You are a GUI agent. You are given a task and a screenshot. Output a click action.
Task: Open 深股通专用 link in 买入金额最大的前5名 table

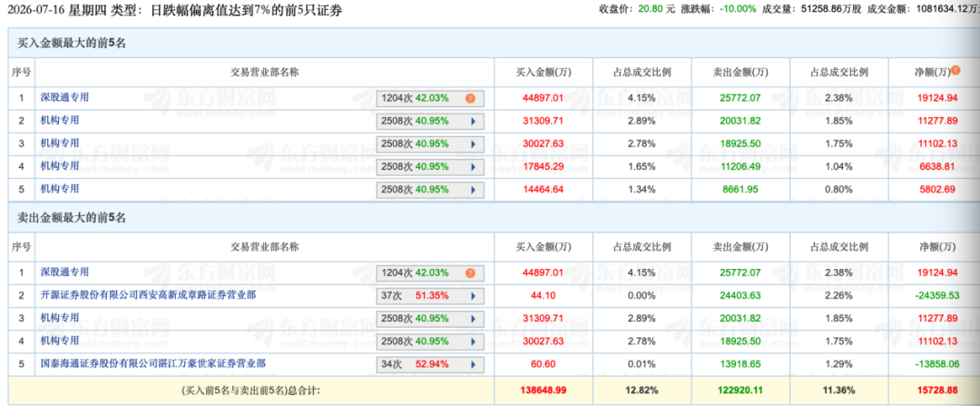(65, 97)
